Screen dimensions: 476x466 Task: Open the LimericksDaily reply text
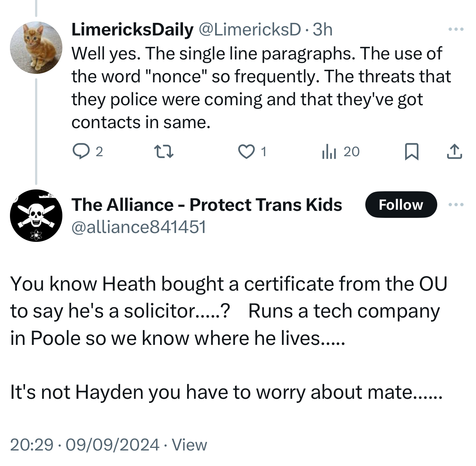coord(258,88)
